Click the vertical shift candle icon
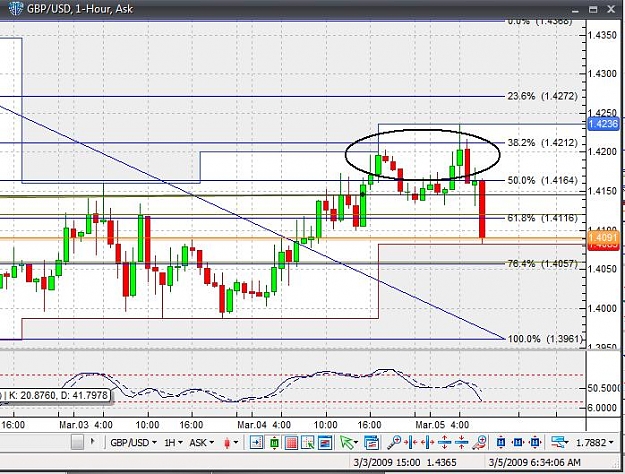The image size is (625, 474). [x=501, y=442]
